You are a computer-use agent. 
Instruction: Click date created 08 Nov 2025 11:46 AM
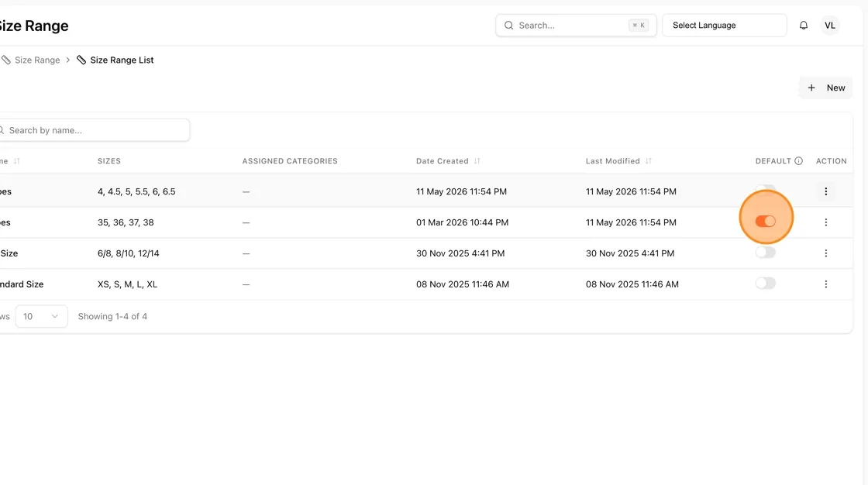(463, 284)
